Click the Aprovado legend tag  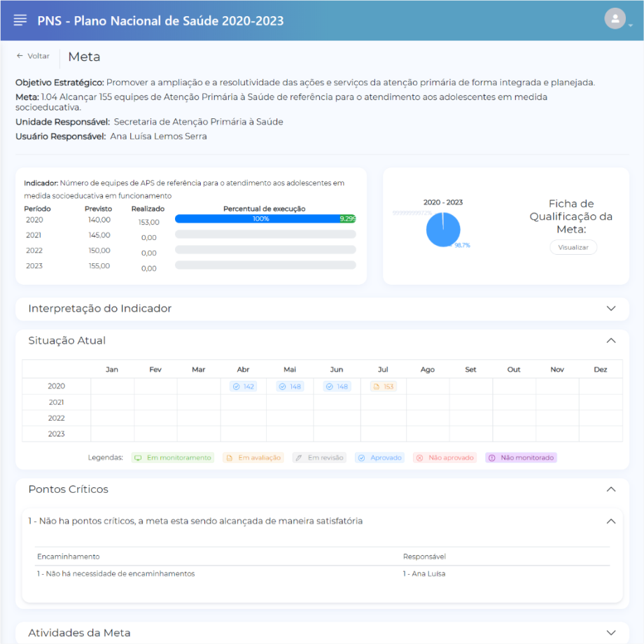(x=379, y=458)
